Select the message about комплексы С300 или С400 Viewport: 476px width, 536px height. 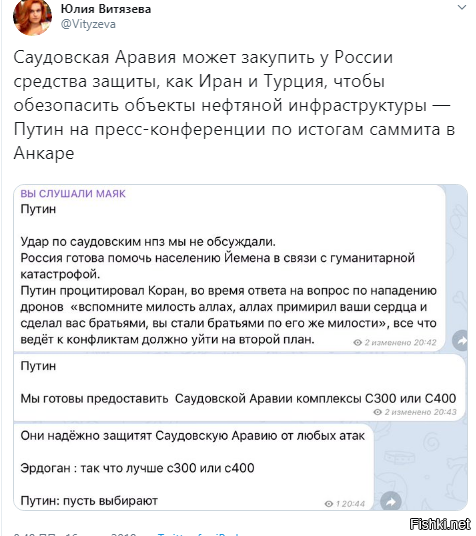[239, 388]
